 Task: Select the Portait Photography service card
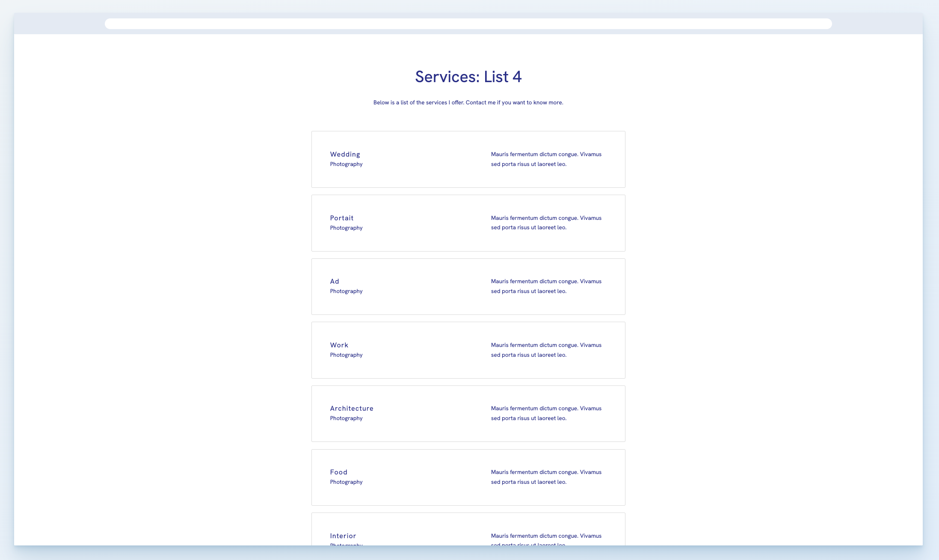(468, 222)
